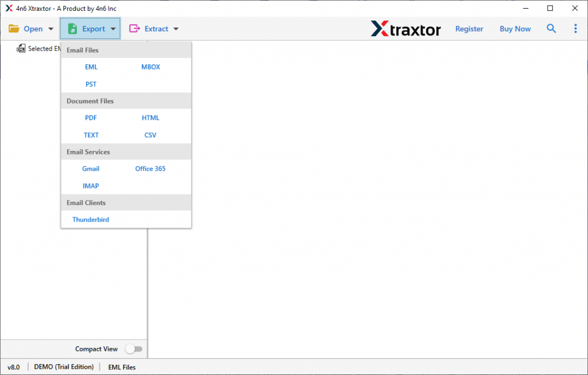The height and width of the screenshot is (375, 588).
Task: Click the search magnifier icon
Action: pos(551,29)
